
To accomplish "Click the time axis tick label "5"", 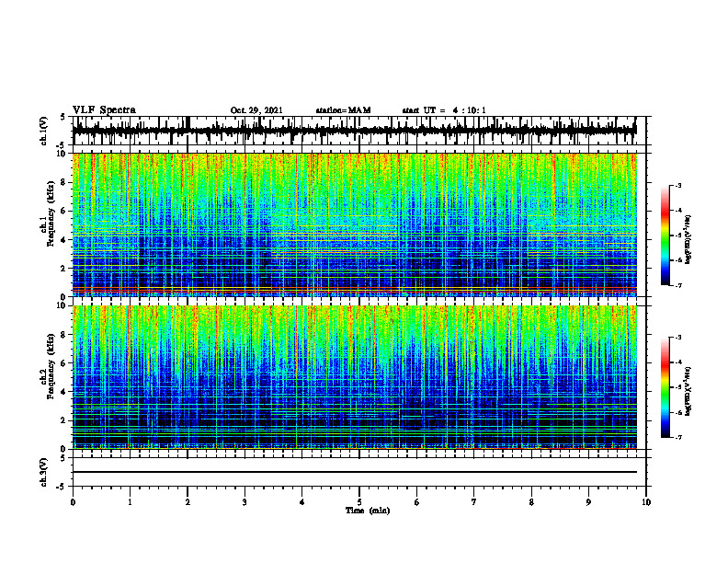I will (x=359, y=502).
